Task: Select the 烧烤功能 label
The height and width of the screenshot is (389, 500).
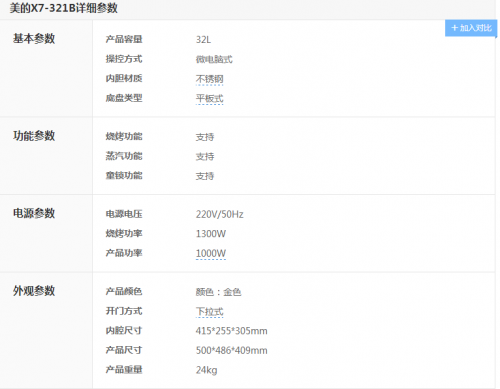Action: coord(124,136)
